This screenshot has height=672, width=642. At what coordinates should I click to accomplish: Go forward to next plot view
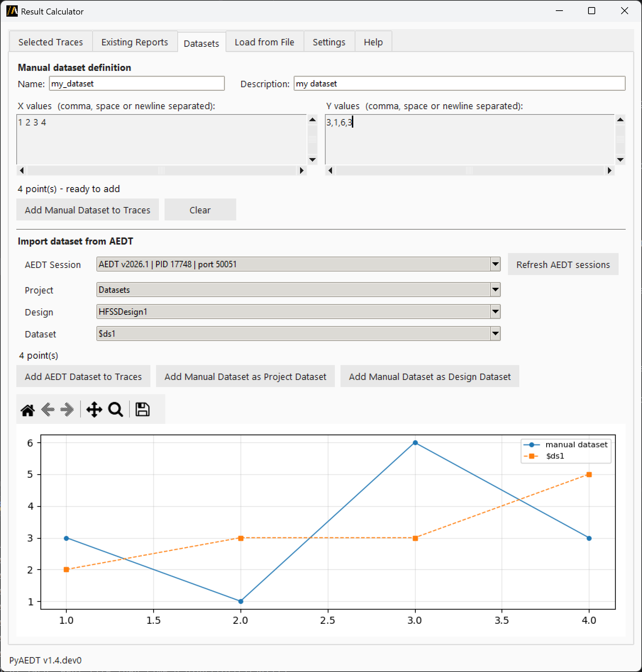(x=67, y=410)
